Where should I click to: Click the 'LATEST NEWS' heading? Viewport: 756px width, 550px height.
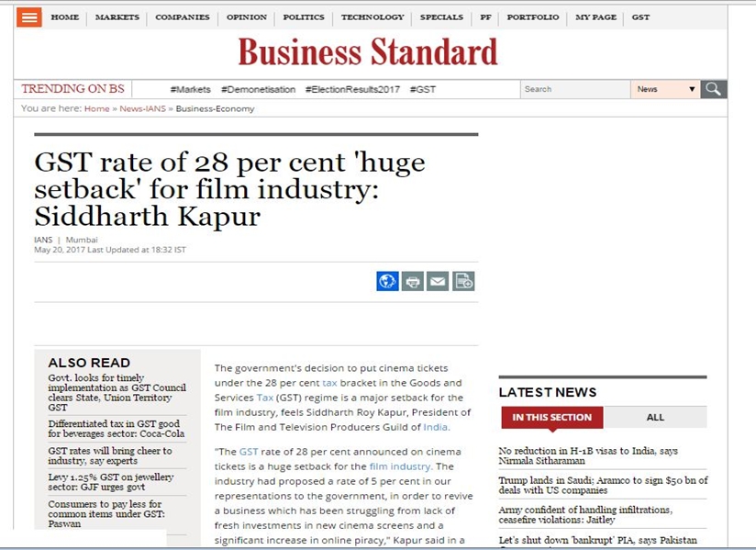548,392
